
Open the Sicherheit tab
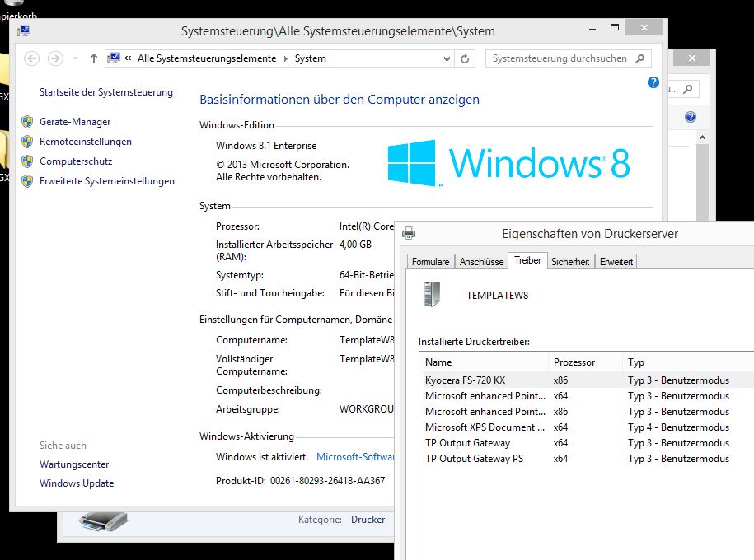point(570,262)
